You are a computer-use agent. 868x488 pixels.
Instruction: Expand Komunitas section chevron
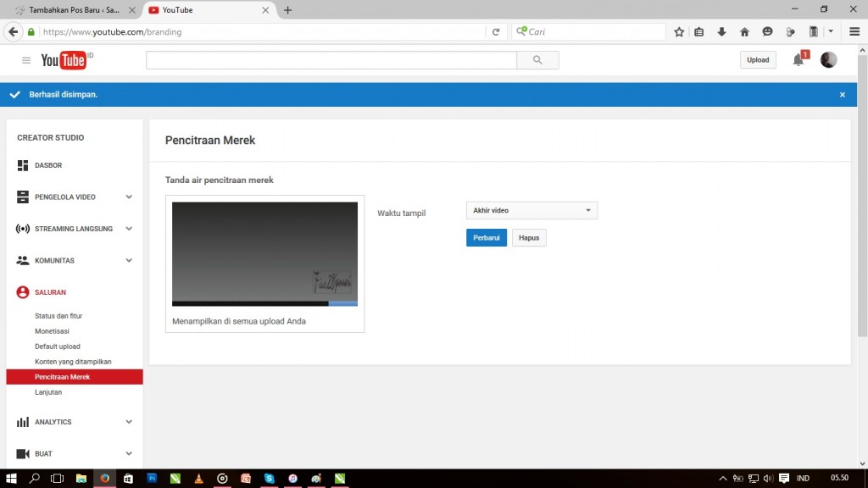pos(129,261)
